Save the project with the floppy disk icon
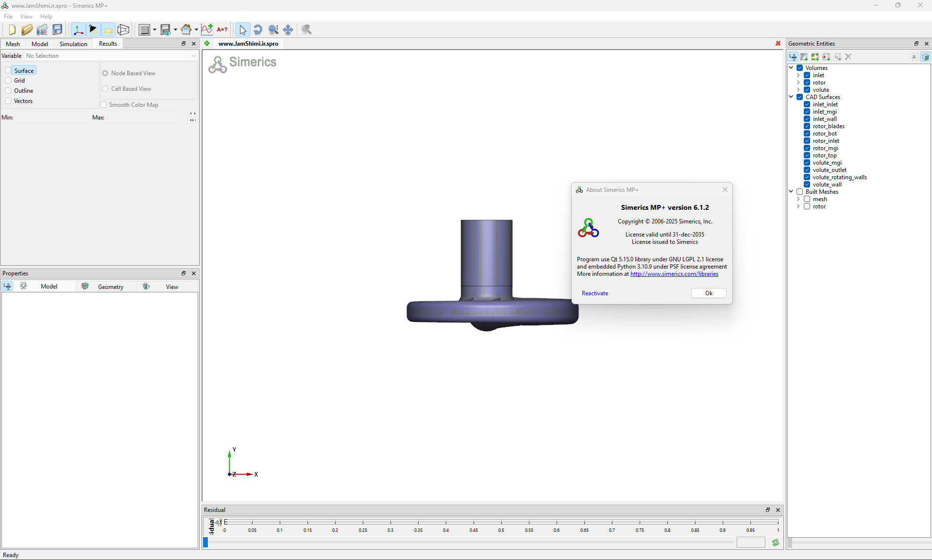The image size is (932, 560). click(57, 30)
